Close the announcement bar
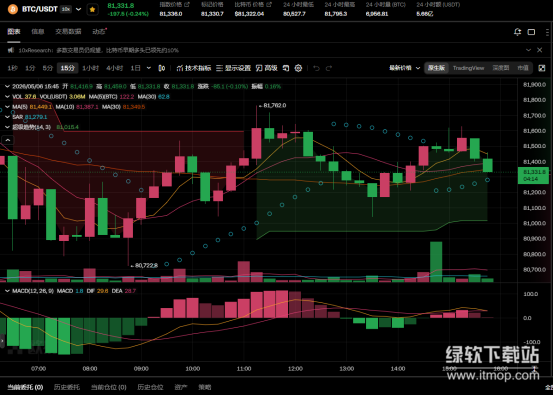 (540, 50)
